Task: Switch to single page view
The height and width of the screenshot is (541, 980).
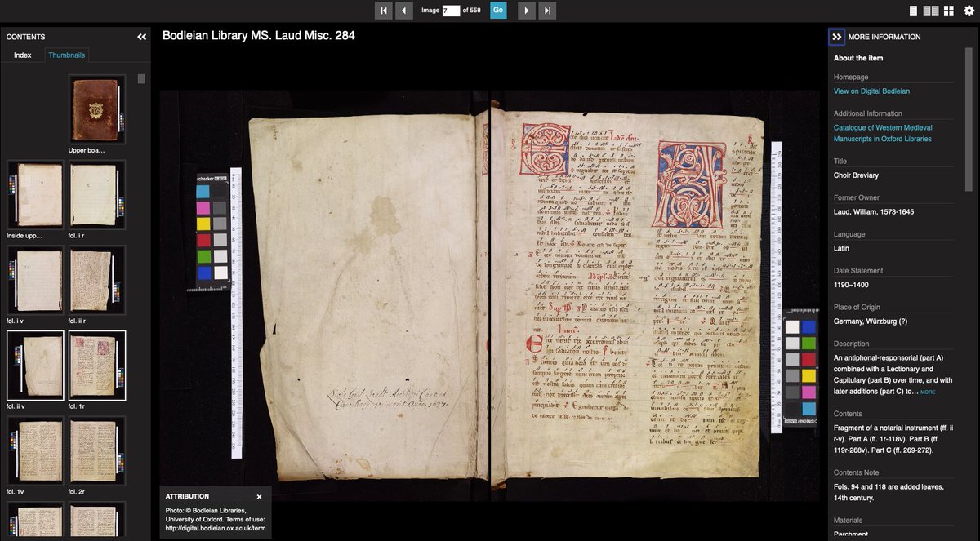Action: [x=914, y=11]
